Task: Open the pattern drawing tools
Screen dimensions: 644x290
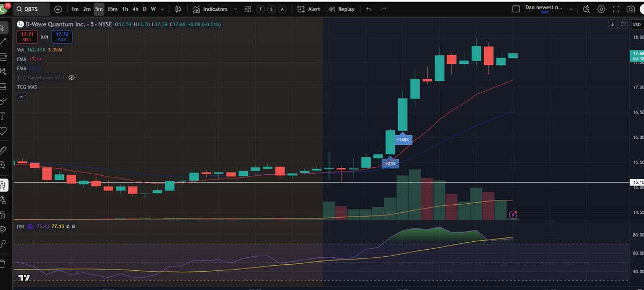Action: coord(3,71)
